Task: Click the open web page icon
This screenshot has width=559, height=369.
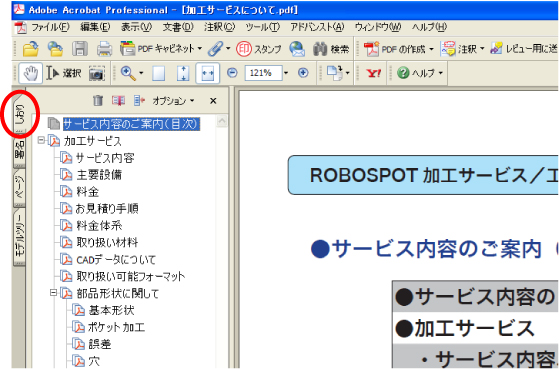Action: tap(56, 49)
